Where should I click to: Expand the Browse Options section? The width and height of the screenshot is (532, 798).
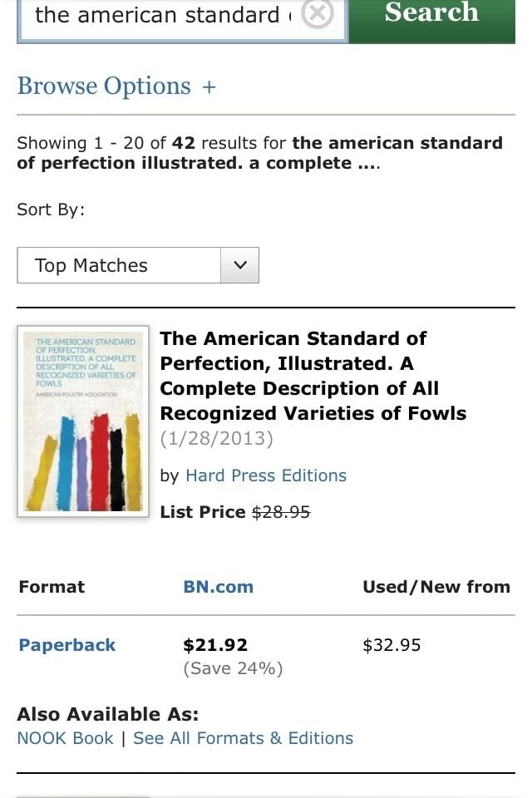(104, 86)
